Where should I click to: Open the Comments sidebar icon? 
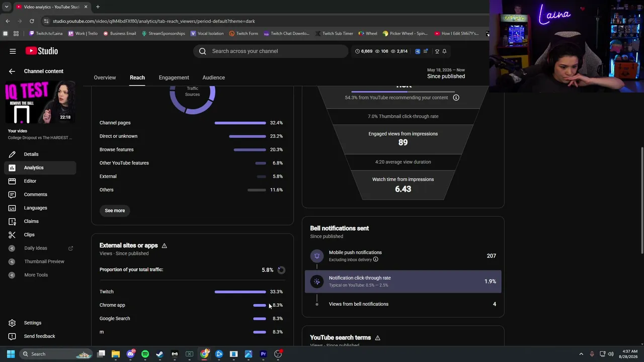tap(12, 195)
